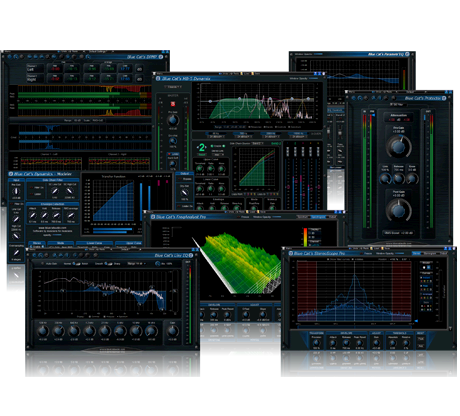Screen dimensions: 460x416
Task: Click Precision knob in StereoScope Pro
Action: pos(316,342)
